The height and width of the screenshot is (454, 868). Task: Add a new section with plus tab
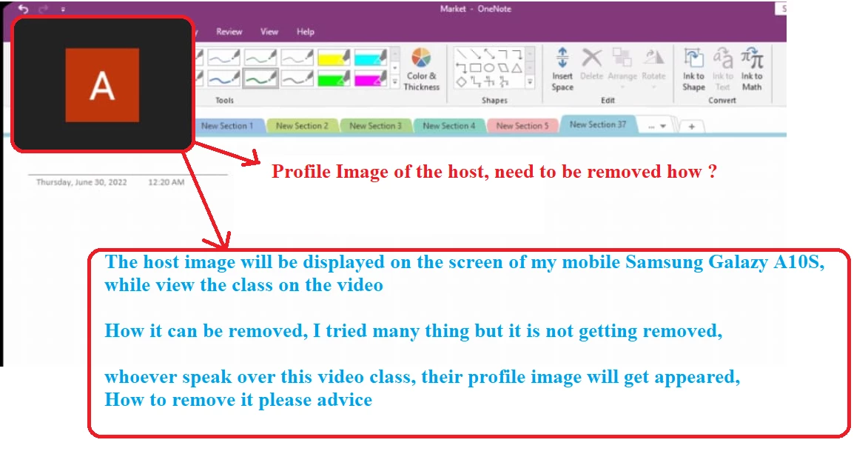point(691,127)
